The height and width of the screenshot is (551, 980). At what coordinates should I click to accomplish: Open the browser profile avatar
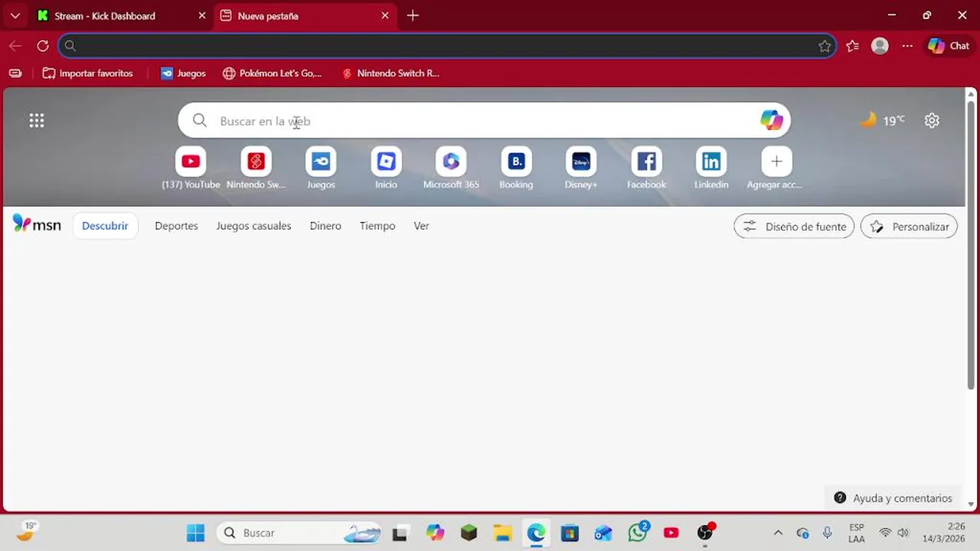coord(880,46)
